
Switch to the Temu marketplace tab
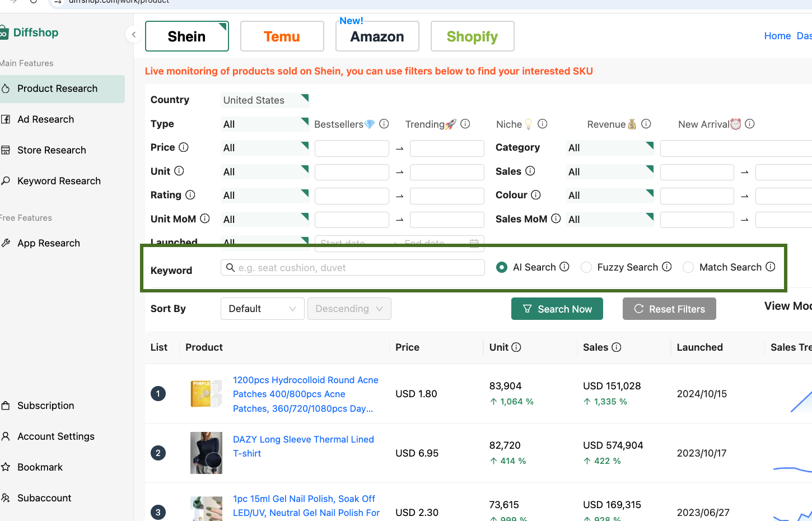(282, 36)
